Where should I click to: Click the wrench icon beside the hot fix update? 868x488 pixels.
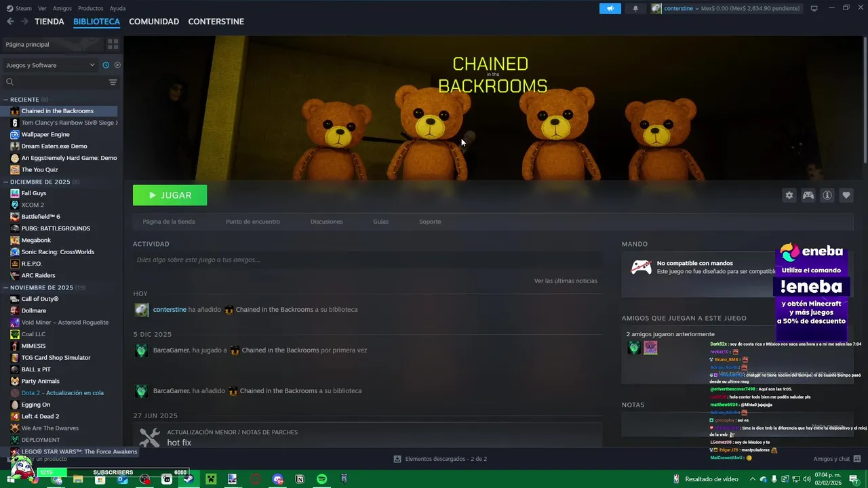149,437
